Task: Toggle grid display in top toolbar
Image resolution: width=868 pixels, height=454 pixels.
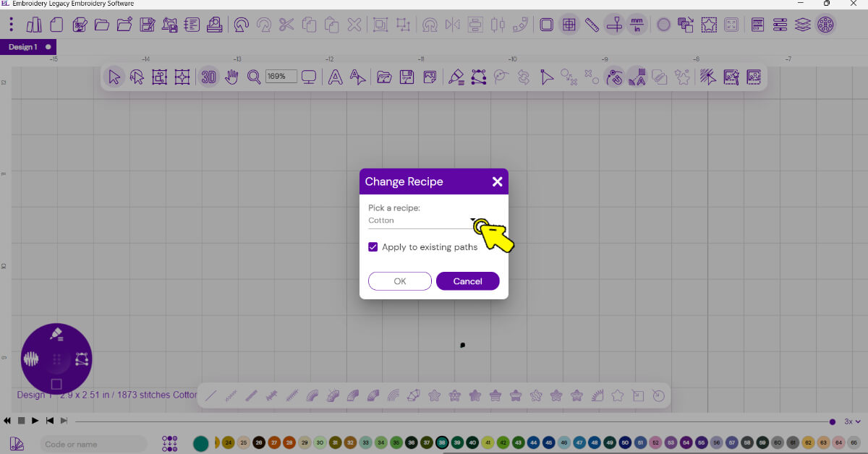Action: [x=569, y=25]
